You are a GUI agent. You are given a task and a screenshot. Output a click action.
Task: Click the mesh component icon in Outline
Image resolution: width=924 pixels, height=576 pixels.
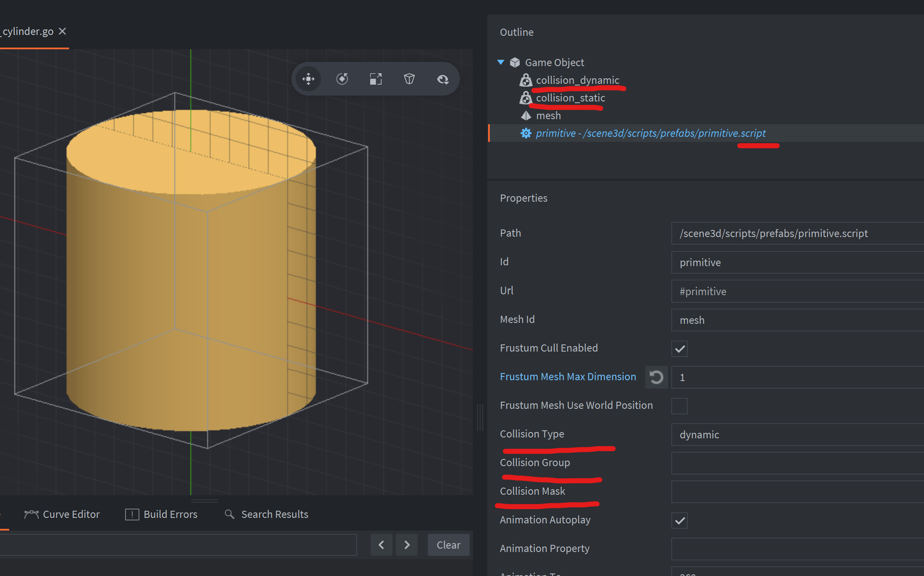pos(526,115)
